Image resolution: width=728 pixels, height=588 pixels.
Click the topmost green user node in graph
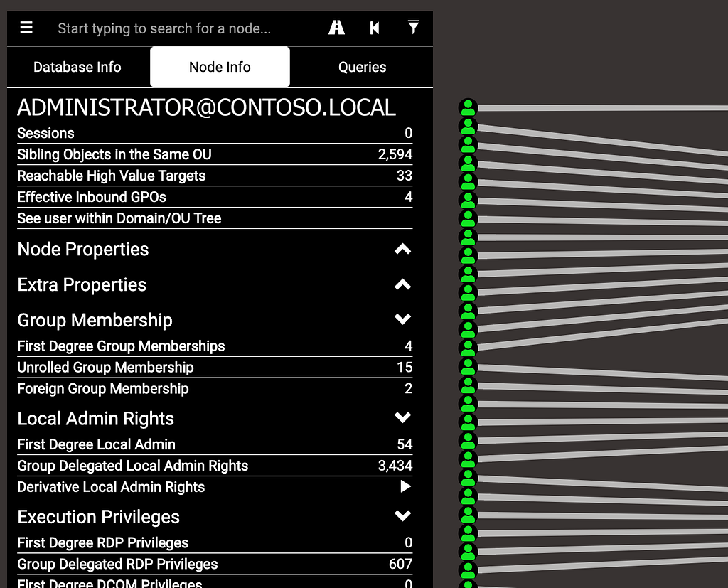[468, 108]
